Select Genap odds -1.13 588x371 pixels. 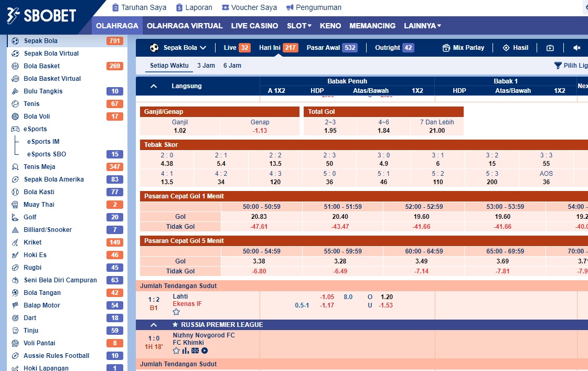[260, 131]
